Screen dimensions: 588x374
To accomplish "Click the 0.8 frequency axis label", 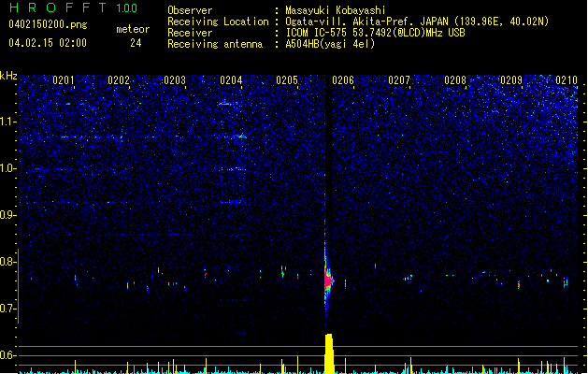I will click(7, 262).
